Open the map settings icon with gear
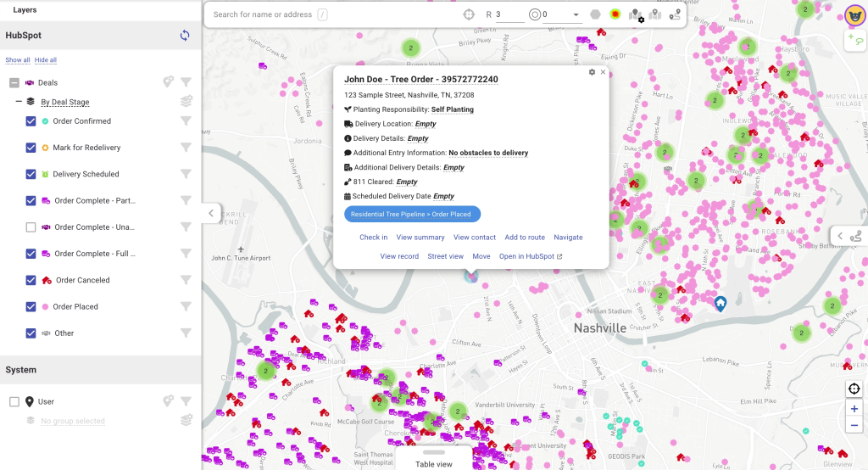 click(636, 14)
